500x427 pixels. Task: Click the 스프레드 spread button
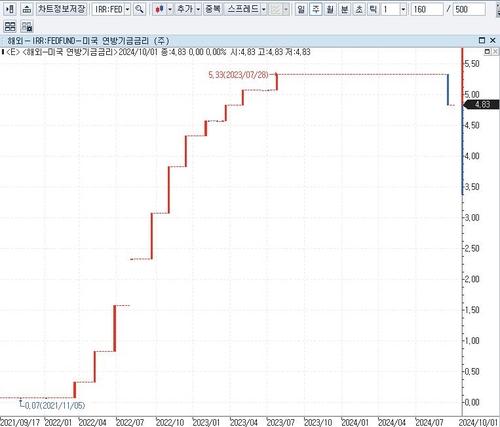242,9
